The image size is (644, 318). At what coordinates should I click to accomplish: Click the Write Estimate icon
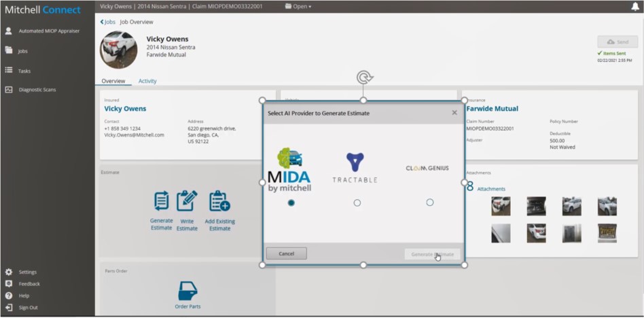(187, 201)
